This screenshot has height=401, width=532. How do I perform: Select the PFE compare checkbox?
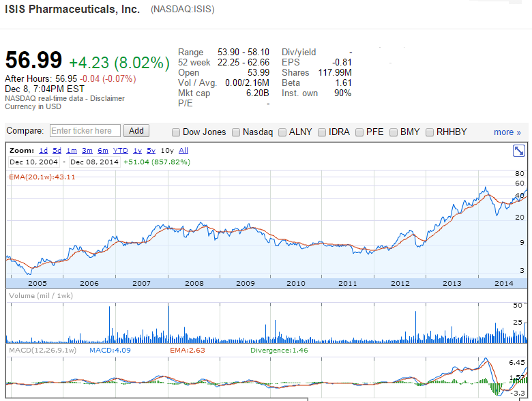click(x=359, y=132)
